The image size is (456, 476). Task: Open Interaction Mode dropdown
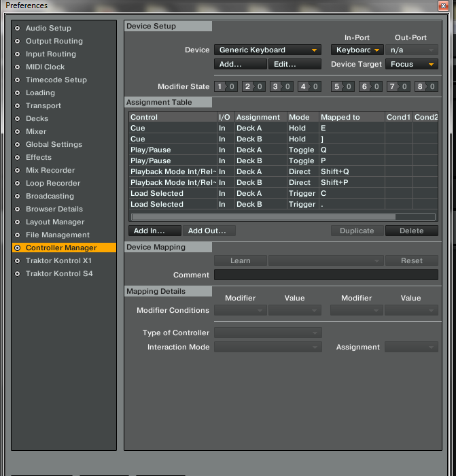point(268,347)
